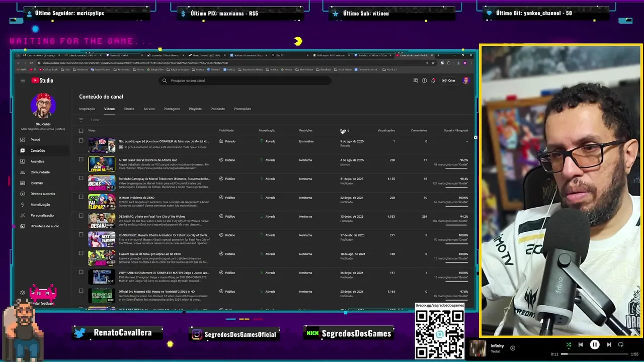
Task: Switch to the Shorts tab
Action: [129, 109]
